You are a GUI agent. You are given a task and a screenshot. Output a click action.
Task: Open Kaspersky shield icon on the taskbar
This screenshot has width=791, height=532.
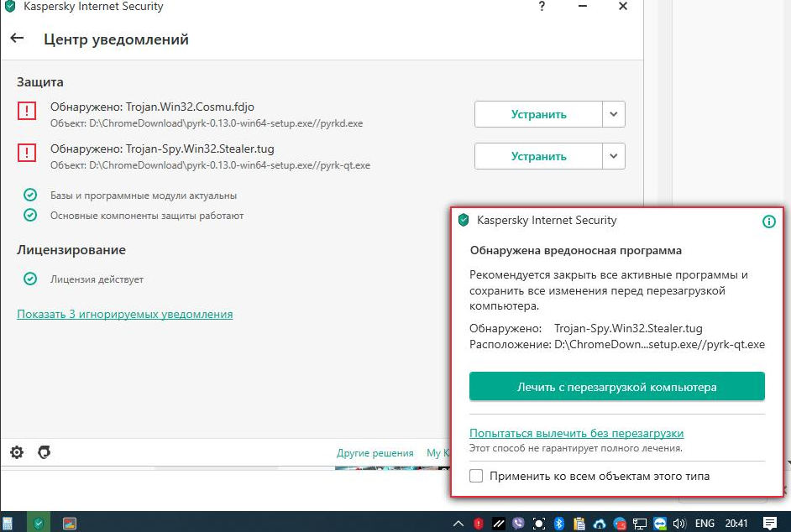[39, 524]
